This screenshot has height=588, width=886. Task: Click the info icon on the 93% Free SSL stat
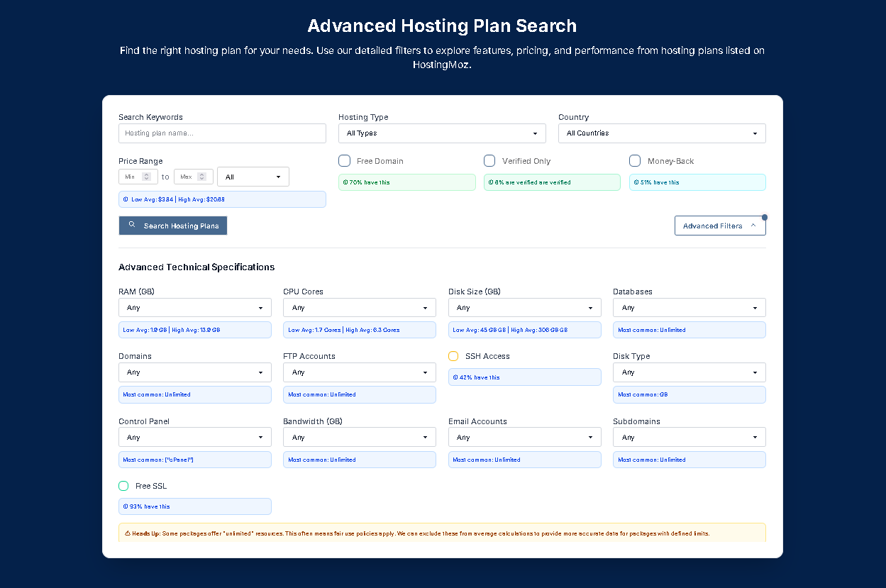[x=124, y=506]
